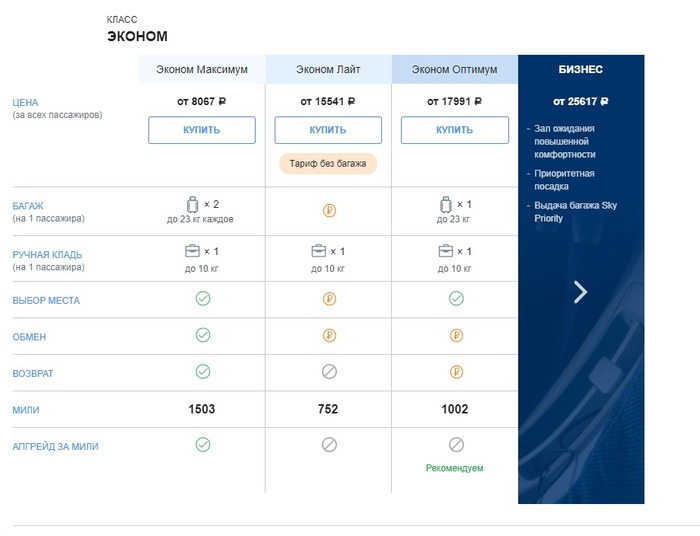700x536 pixels.
Task: Click the seat selection checkmark for Эконом Максимум
Action: pos(202,299)
